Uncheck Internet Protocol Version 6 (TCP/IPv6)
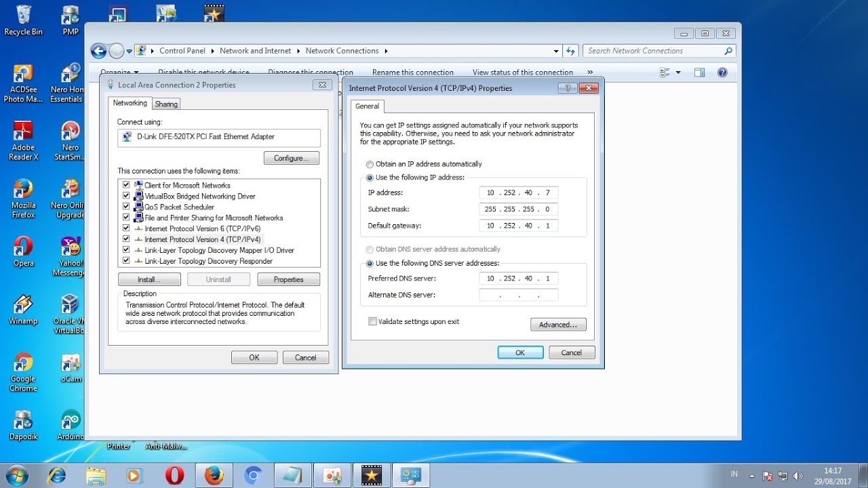The image size is (868, 488). (x=126, y=228)
